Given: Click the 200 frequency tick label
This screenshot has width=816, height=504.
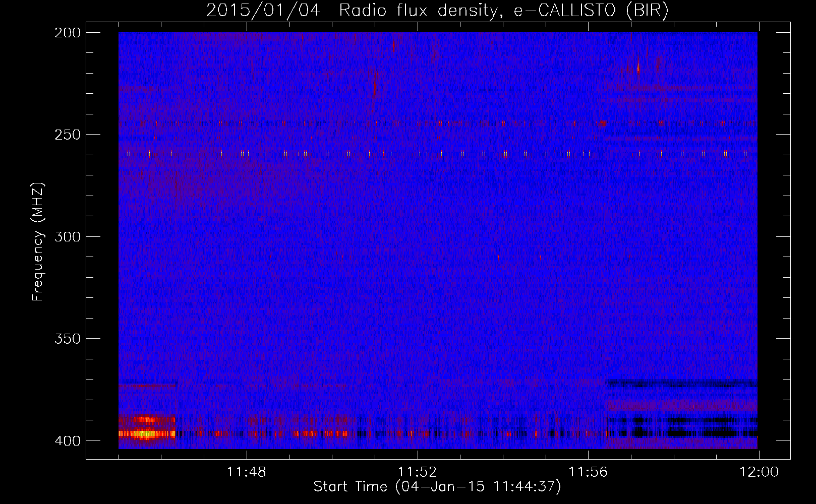Looking at the screenshot, I should pyautogui.click(x=67, y=33).
